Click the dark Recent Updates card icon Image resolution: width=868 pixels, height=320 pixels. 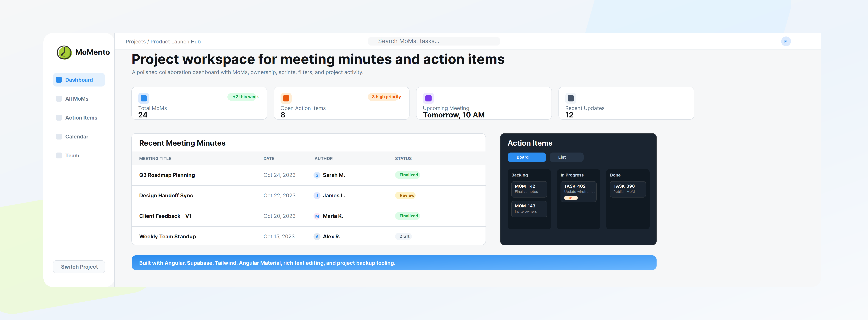[570, 98]
